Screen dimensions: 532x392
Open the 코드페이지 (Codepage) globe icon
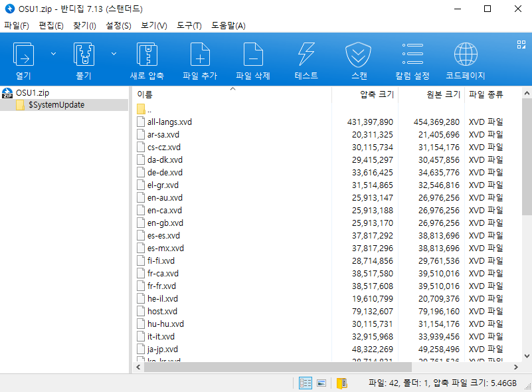(466, 54)
